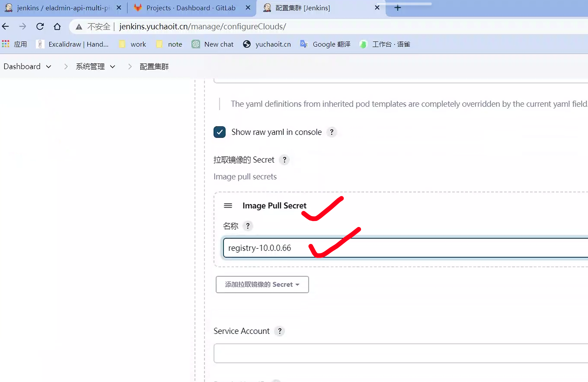
Task: Switch to the Projects Dashboard GitLab tab
Action: (191, 8)
